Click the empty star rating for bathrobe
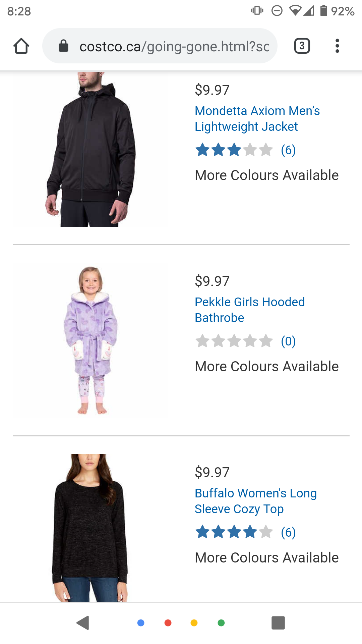 click(x=234, y=341)
